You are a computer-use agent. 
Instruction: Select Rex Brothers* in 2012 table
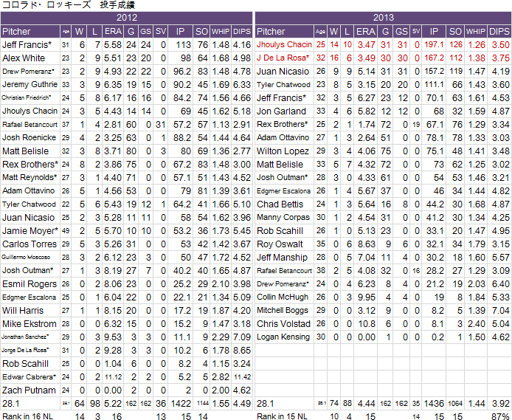pyautogui.click(x=30, y=165)
